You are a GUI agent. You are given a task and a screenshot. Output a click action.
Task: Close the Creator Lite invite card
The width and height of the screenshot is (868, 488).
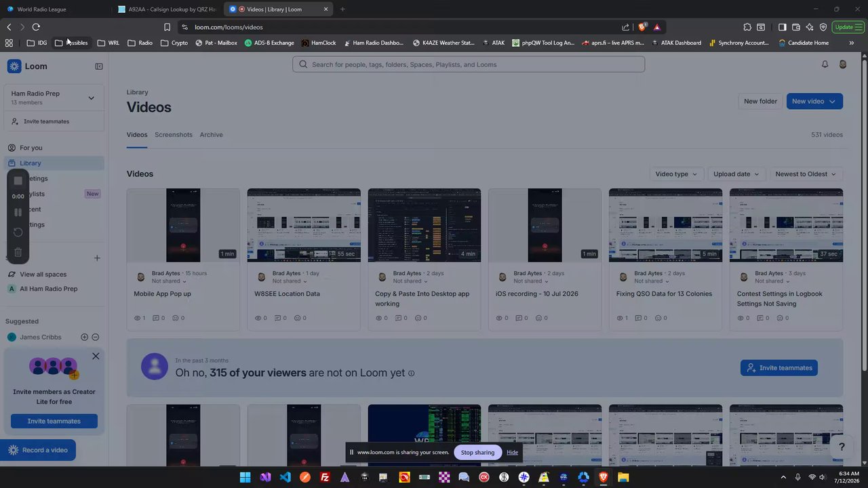click(x=96, y=356)
